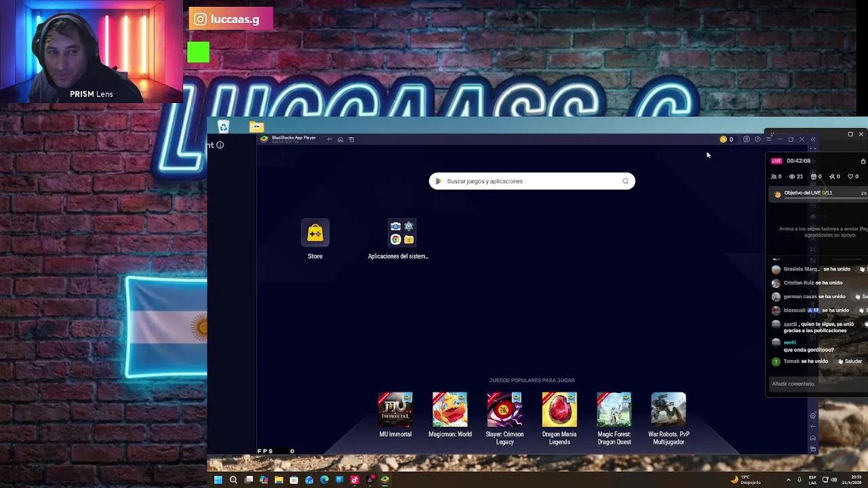Open the volume control in system tray
The image size is (868, 488).
[833, 480]
